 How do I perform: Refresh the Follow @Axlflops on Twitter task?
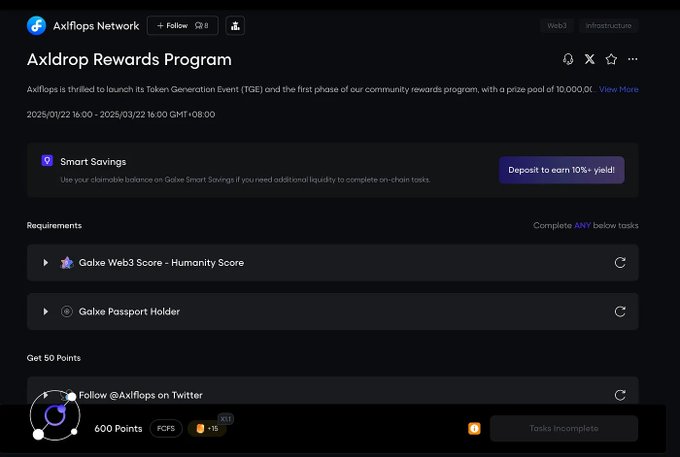pyautogui.click(x=620, y=395)
